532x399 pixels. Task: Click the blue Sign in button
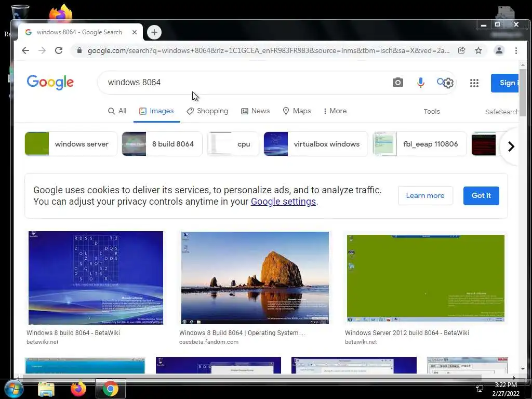pyautogui.click(x=505, y=83)
